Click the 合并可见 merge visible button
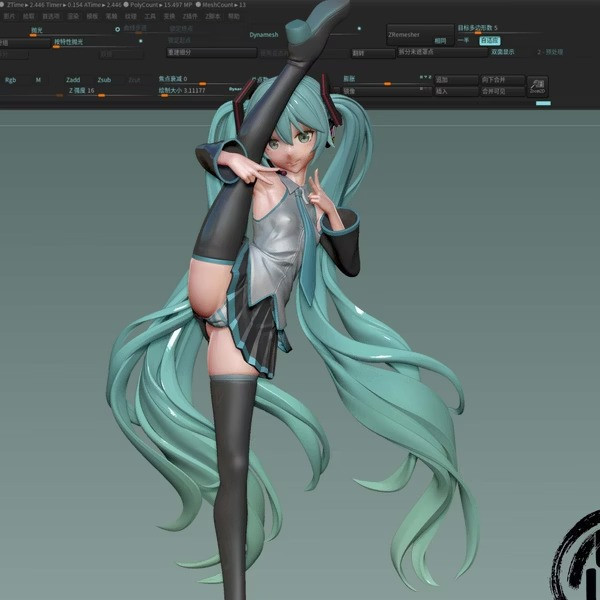This screenshot has width=600, height=600. (502, 91)
